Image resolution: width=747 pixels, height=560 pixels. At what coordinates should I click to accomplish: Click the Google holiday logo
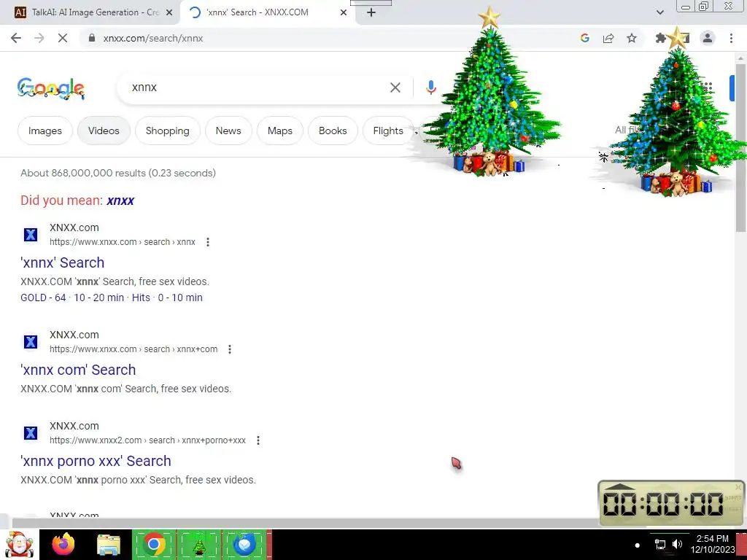[51, 88]
